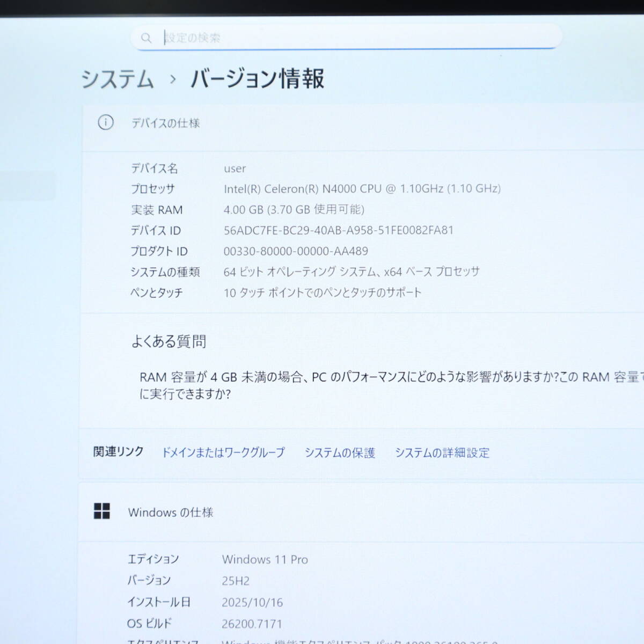Image resolution: width=644 pixels, height=644 pixels.
Task: Select the インストール日 value 2025/10/16
Action: point(252,603)
